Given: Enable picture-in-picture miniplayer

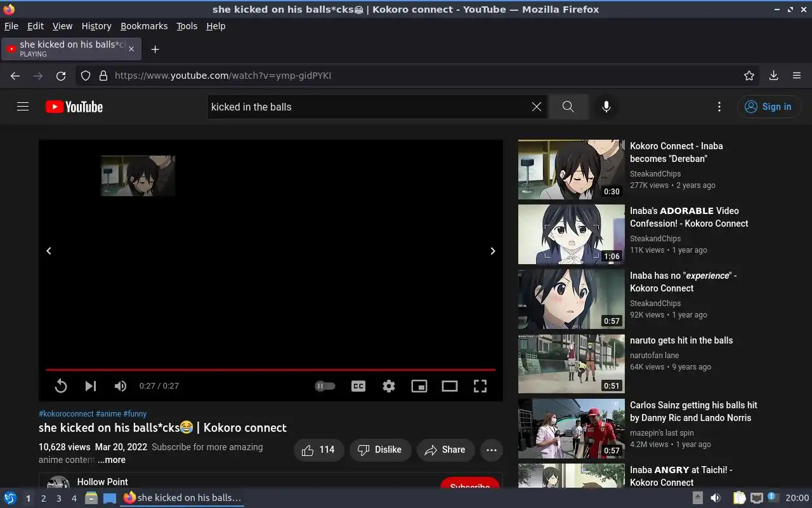Looking at the screenshot, I should (x=419, y=385).
